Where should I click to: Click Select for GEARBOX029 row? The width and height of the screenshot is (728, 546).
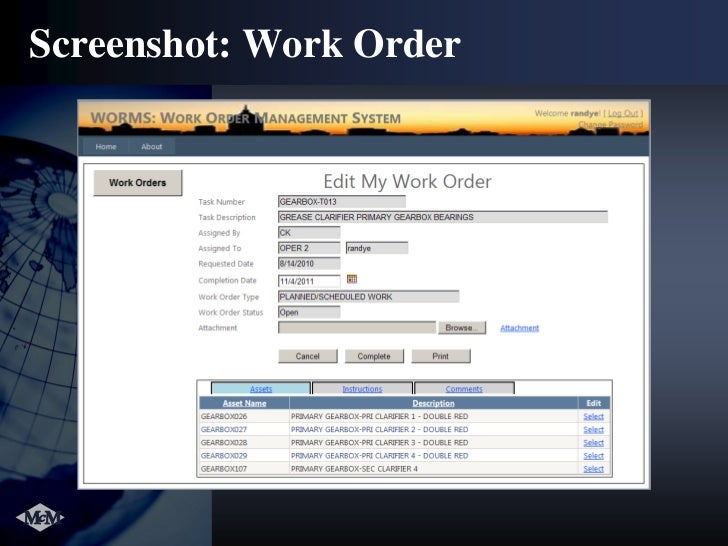[x=593, y=455]
